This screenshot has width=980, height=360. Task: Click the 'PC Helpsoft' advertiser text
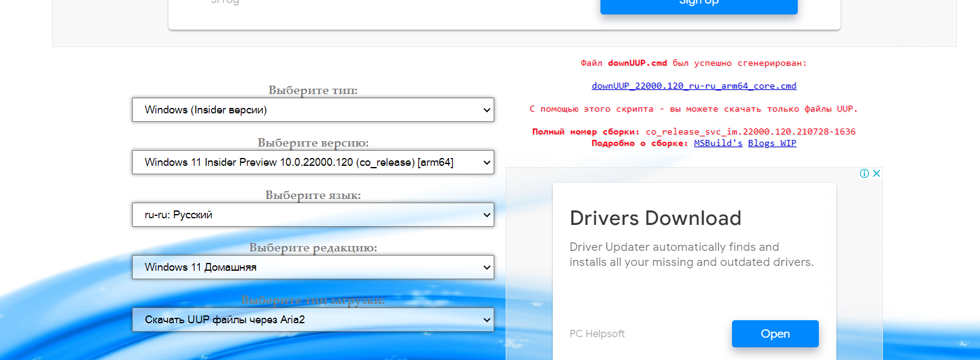[x=597, y=333]
